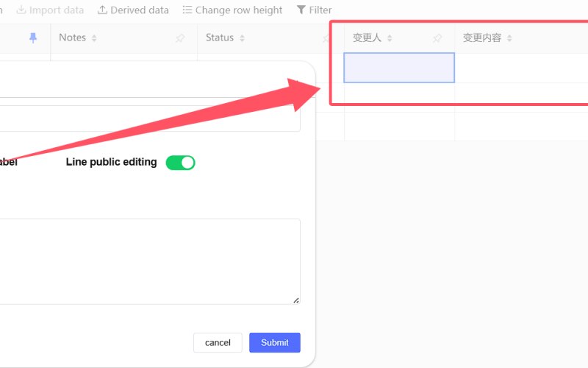Click the textarea resize handle corner
588x368 pixels.
(x=296, y=300)
